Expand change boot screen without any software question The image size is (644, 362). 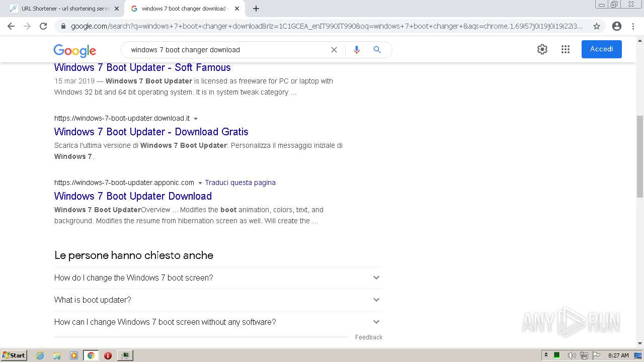pyautogui.click(x=218, y=322)
